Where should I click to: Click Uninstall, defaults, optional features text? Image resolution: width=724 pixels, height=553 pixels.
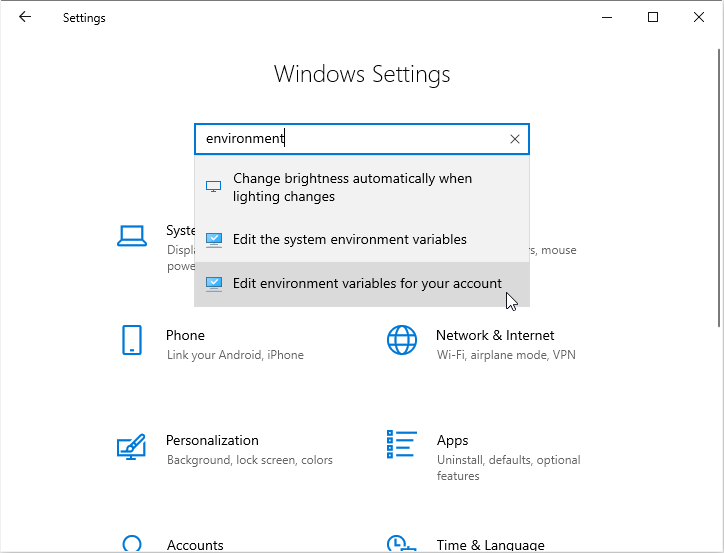tap(508, 468)
